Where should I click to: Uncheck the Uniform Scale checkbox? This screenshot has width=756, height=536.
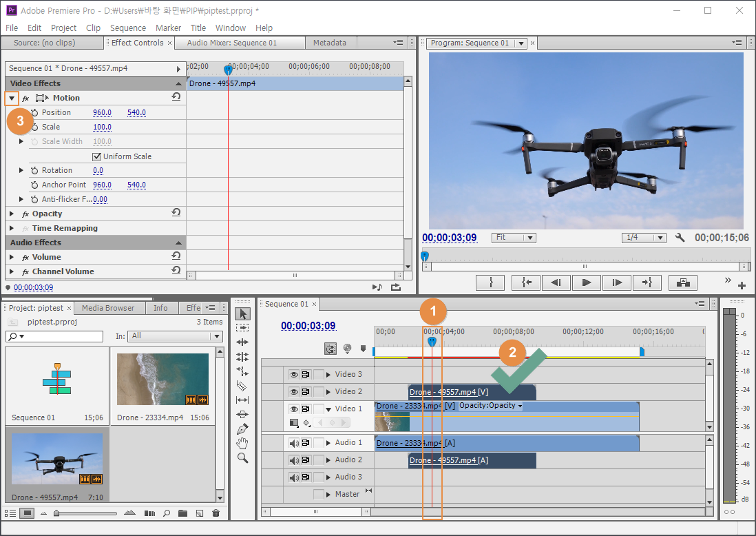(97, 156)
